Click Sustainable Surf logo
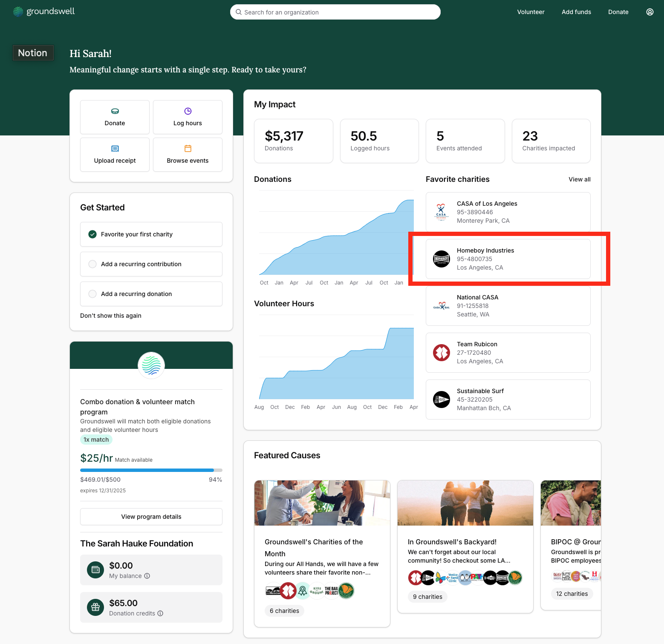This screenshot has height=644, width=664. [441, 400]
